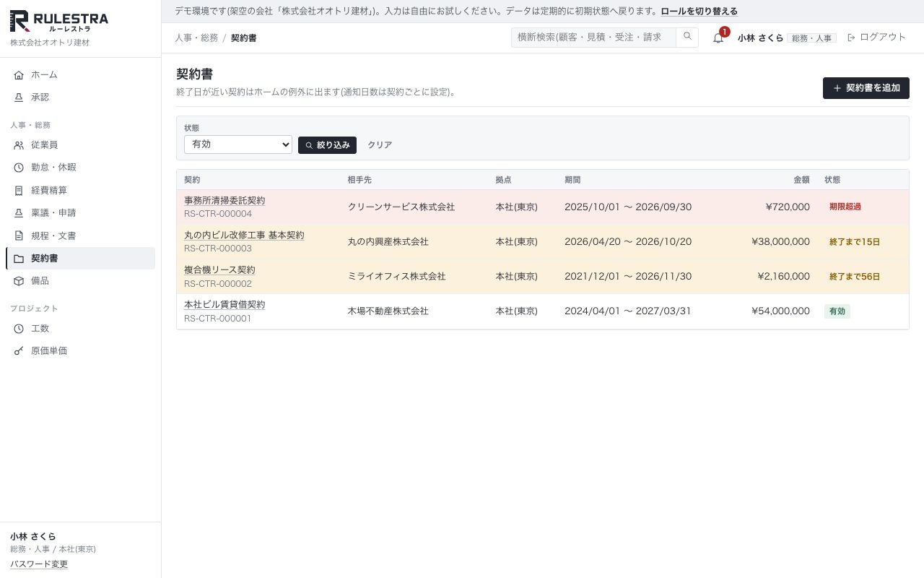Click the 絞り込み filter button
This screenshot has height=578, width=924.
[x=327, y=145]
